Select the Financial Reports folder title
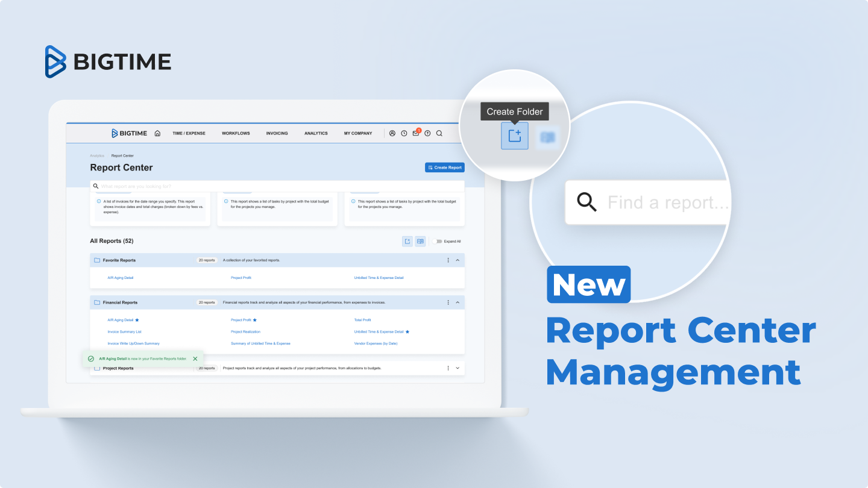The width and height of the screenshot is (868, 488). tap(121, 302)
